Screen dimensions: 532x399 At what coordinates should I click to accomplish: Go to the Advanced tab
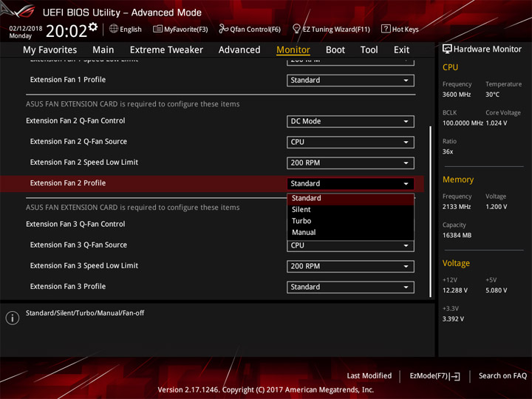[x=239, y=50]
